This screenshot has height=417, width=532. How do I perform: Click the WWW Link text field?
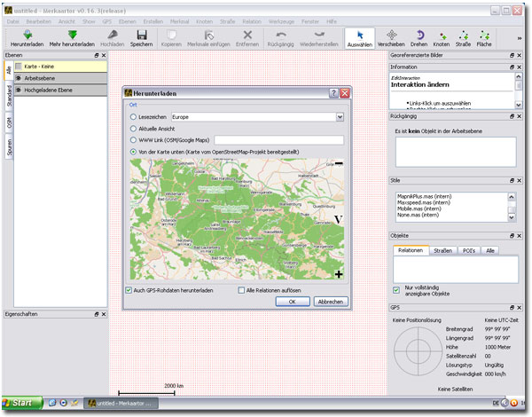click(278, 139)
